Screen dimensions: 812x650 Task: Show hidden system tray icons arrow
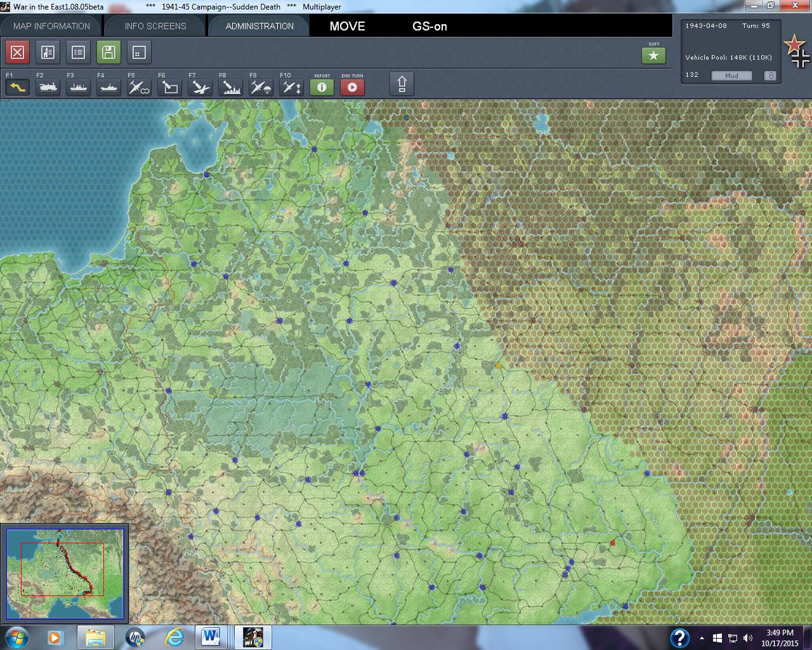702,638
